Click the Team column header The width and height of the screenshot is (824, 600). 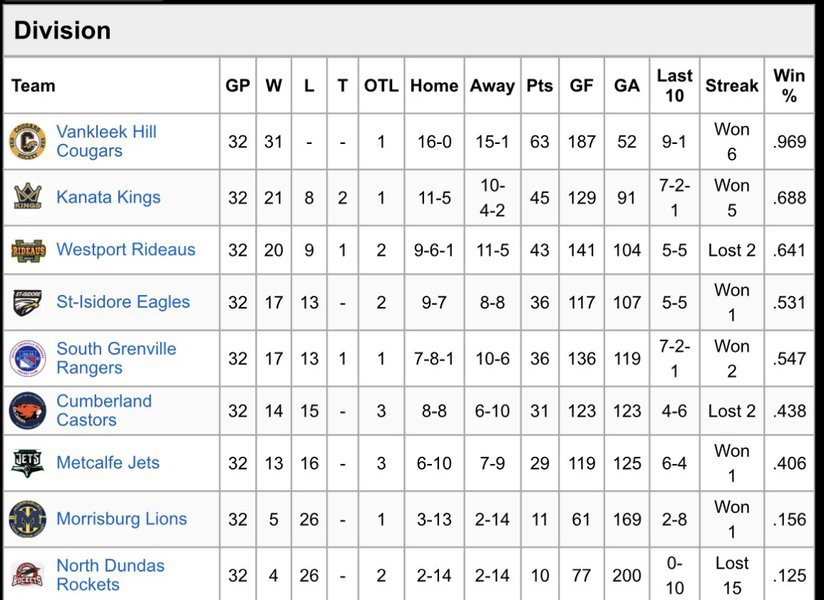pos(33,86)
